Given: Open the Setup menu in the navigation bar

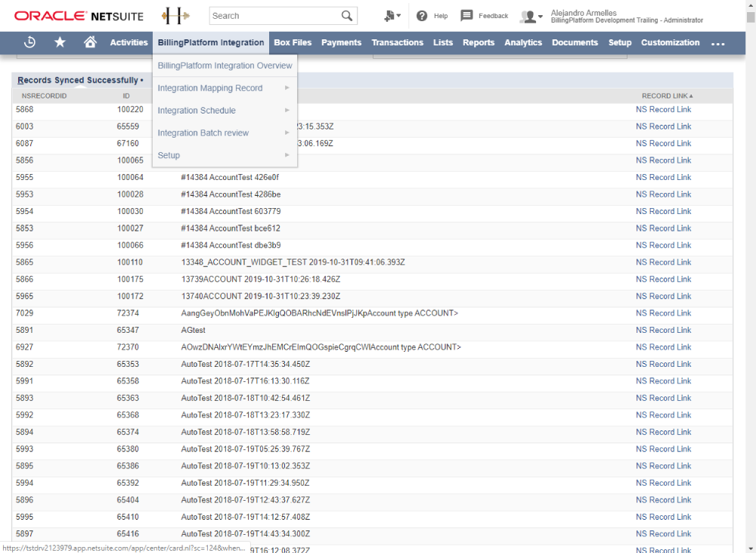Looking at the screenshot, I should 620,42.
